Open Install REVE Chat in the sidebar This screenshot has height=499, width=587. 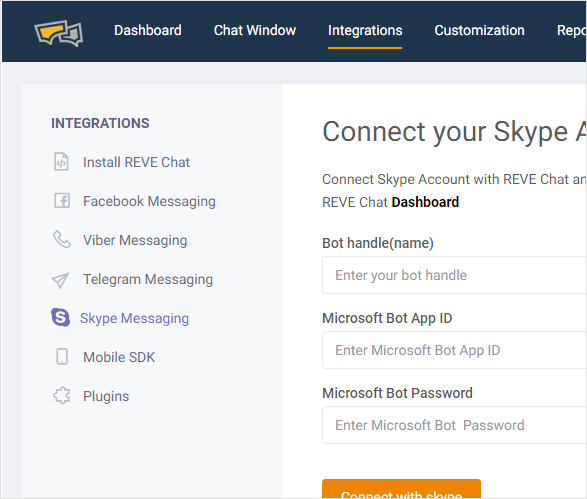[137, 162]
